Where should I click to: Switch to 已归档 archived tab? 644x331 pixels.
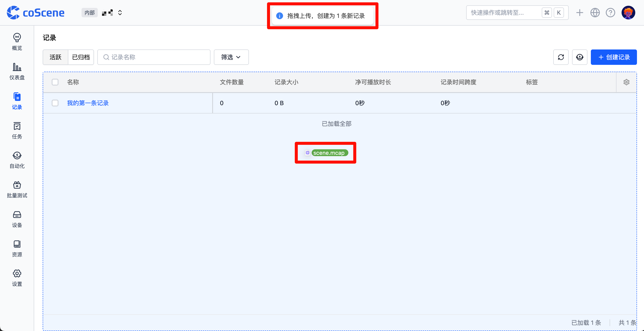[81, 57]
